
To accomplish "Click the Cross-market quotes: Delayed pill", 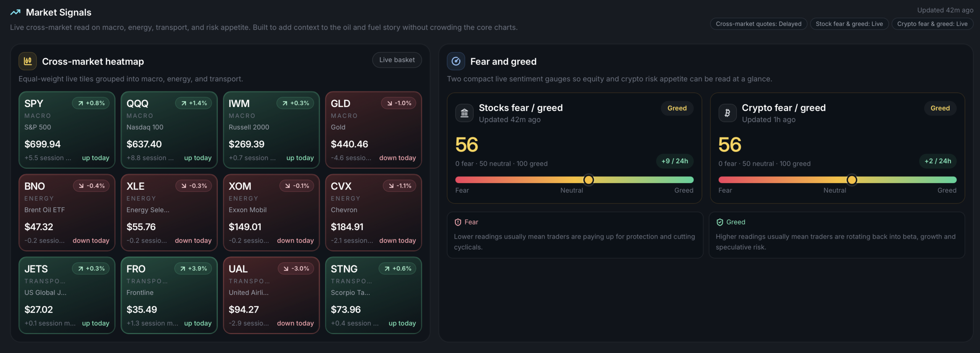I will pyautogui.click(x=758, y=24).
